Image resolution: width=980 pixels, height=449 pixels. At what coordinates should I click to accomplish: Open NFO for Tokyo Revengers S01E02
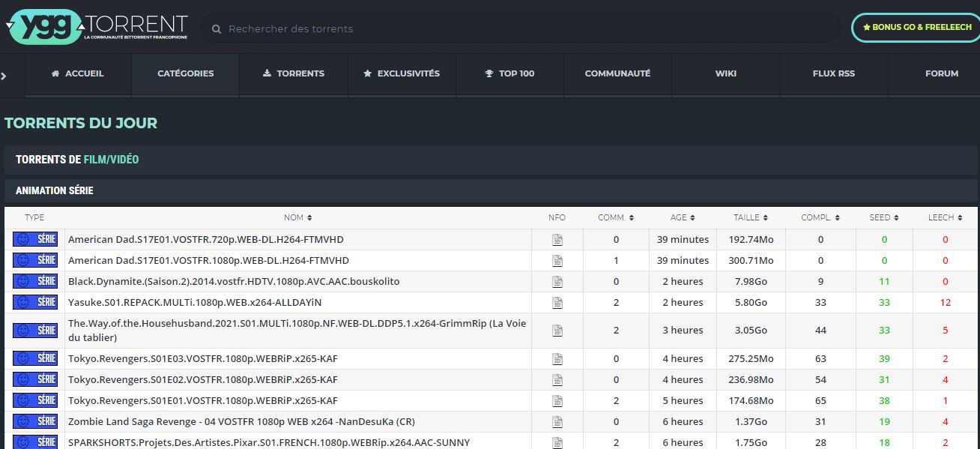point(557,380)
